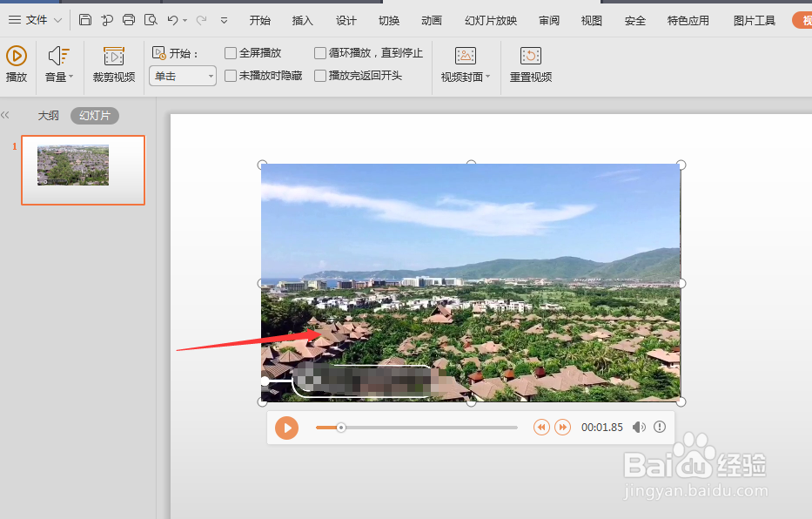Open the 幻灯片放映 slideshow tab

pos(490,19)
